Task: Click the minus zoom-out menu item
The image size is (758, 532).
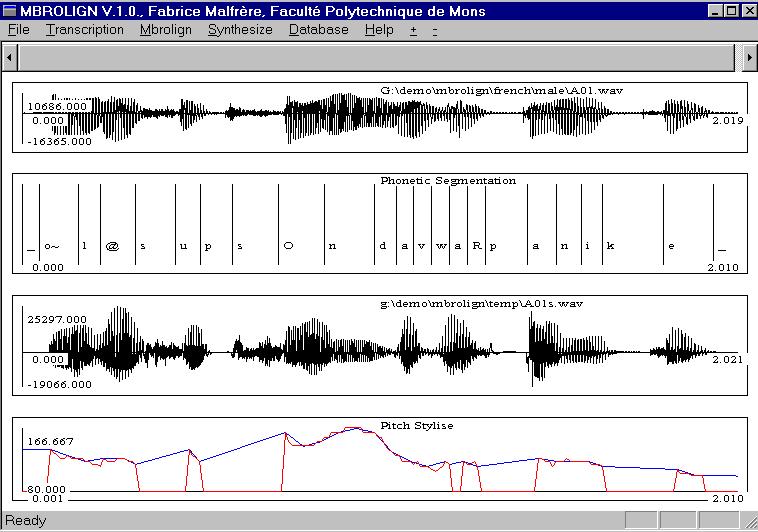Action: tap(435, 31)
